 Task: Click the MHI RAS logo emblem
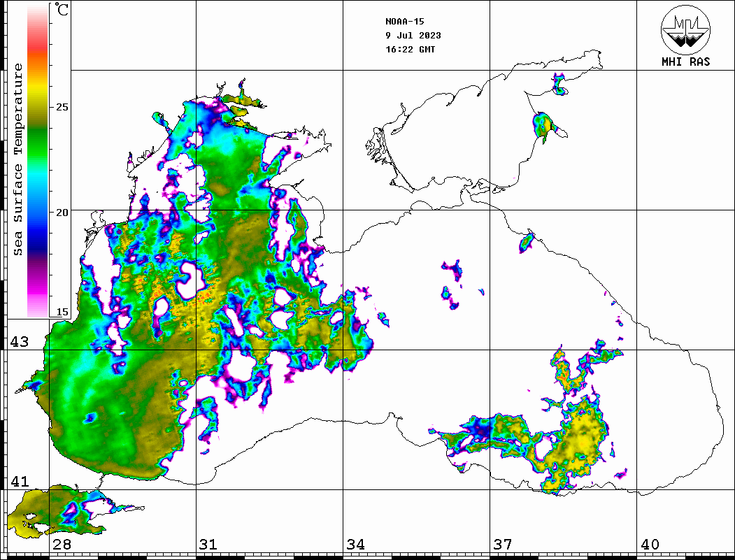(x=685, y=30)
